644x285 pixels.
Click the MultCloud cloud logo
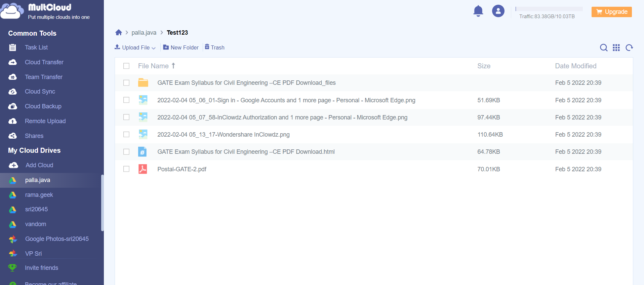(12, 10)
